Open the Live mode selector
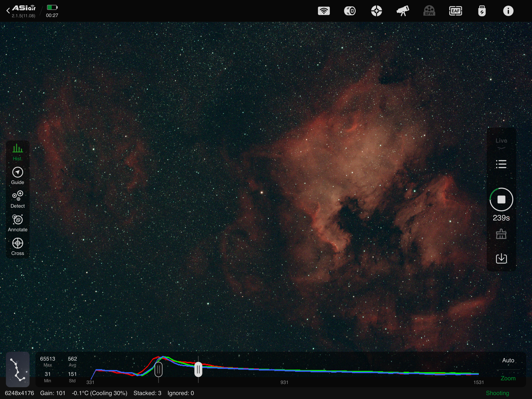Image resolution: width=532 pixels, height=399 pixels. (x=501, y=143)
